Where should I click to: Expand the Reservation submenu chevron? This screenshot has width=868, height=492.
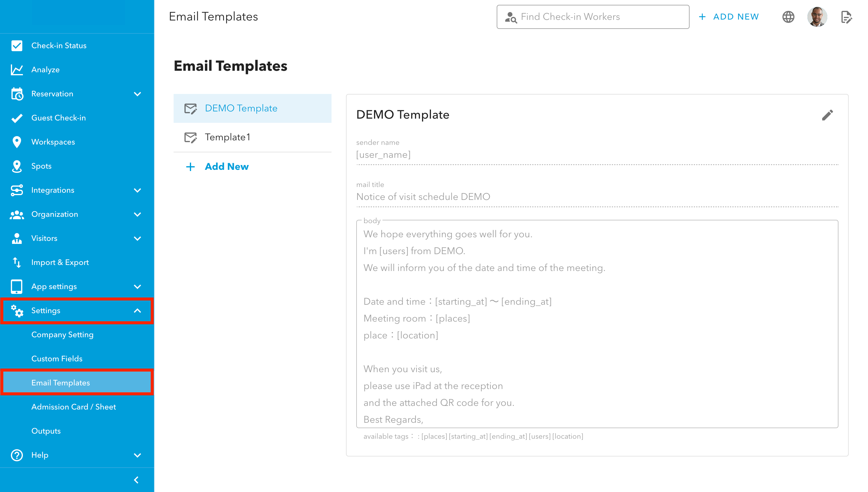click(x=137, y=94)
